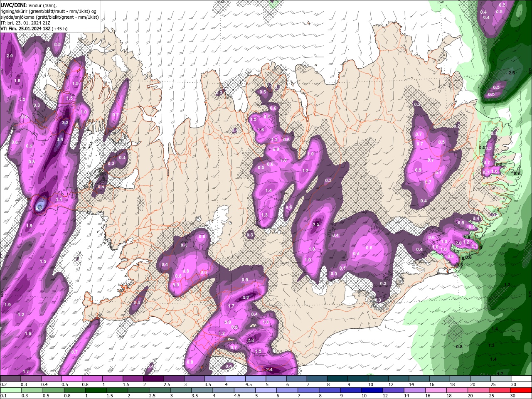This screenshot has width=532, height=399.
Task: Select the 'slydda/snjókoma' legend description line
Action: tap(49, 17)
